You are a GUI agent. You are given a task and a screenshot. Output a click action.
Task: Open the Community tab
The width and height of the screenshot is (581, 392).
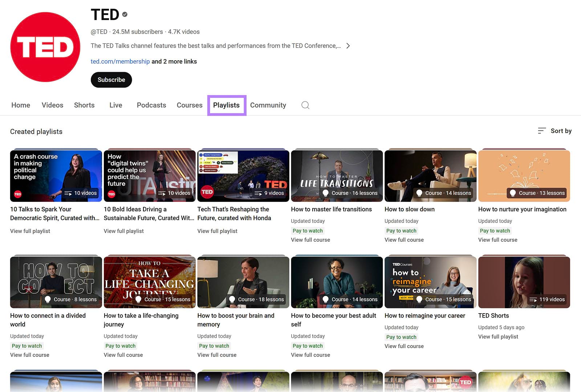[268, 105]
